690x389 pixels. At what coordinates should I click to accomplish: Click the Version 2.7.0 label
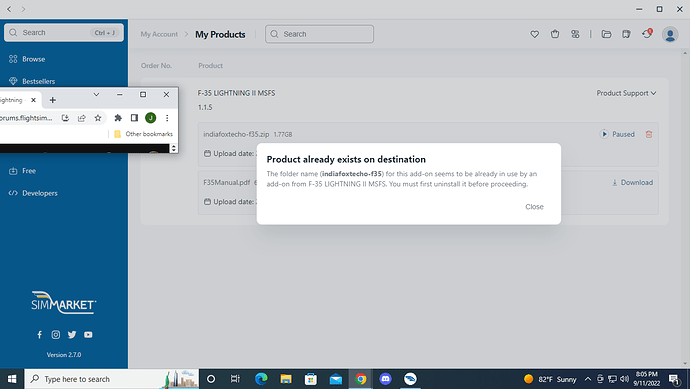[x=64, y=355]
